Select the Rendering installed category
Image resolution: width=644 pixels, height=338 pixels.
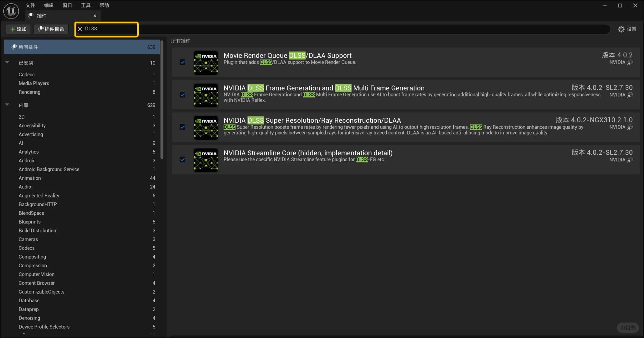point(29,92)
